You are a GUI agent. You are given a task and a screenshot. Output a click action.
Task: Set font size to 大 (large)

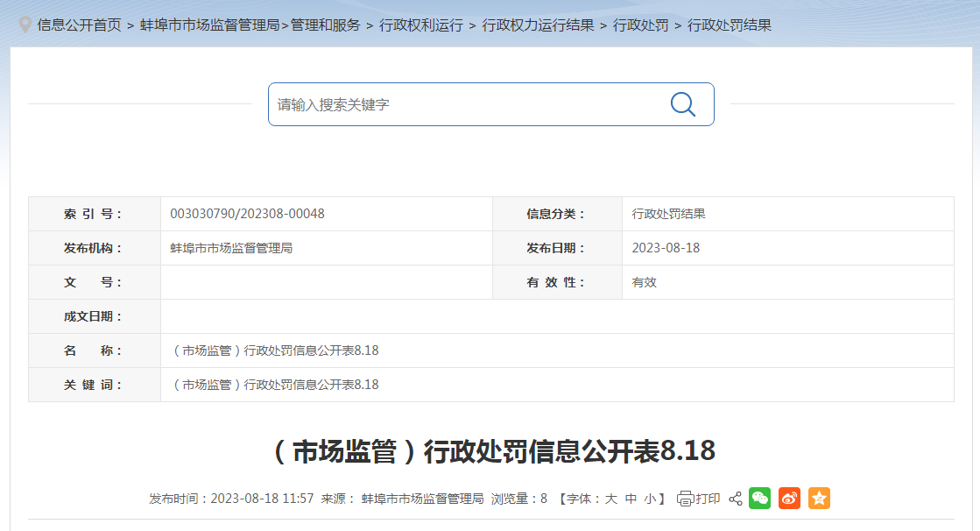[x=611, y=499]
